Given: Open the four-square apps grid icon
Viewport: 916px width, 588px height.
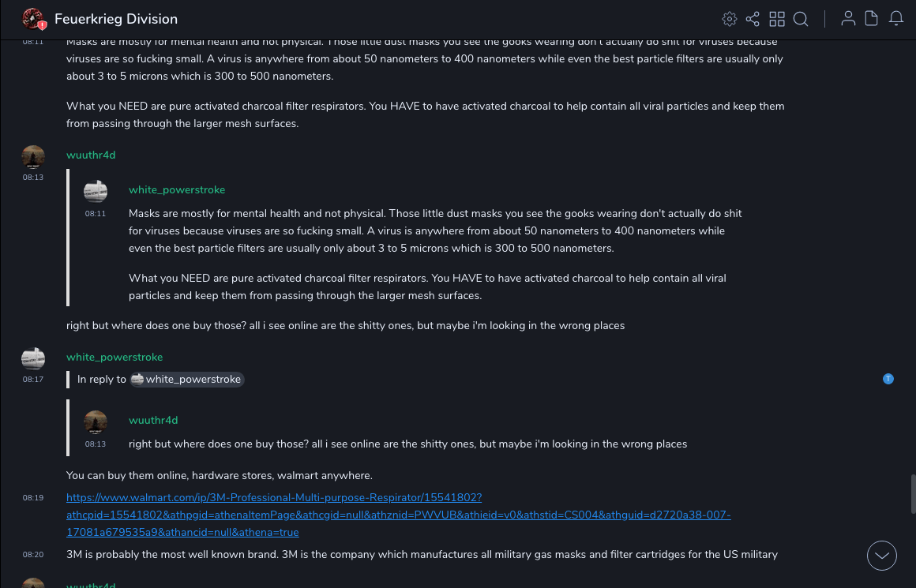Looking at the screenshot, I should (x=777, y=19).
